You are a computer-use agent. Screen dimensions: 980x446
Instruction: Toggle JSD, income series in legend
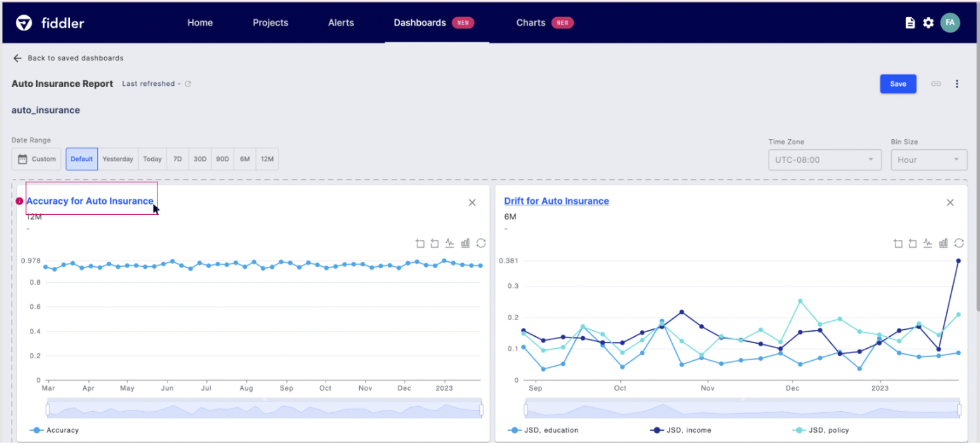[681, 430]
